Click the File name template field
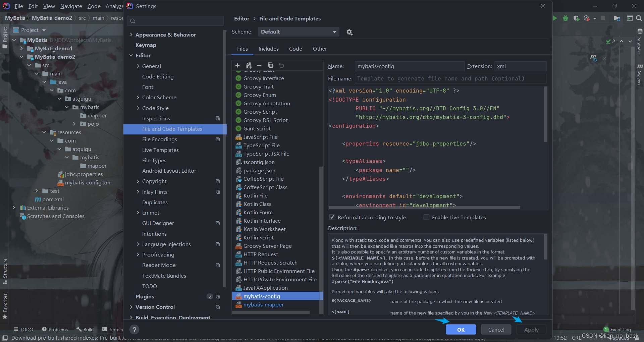This screenshot has height=342, width=644. 450,78
